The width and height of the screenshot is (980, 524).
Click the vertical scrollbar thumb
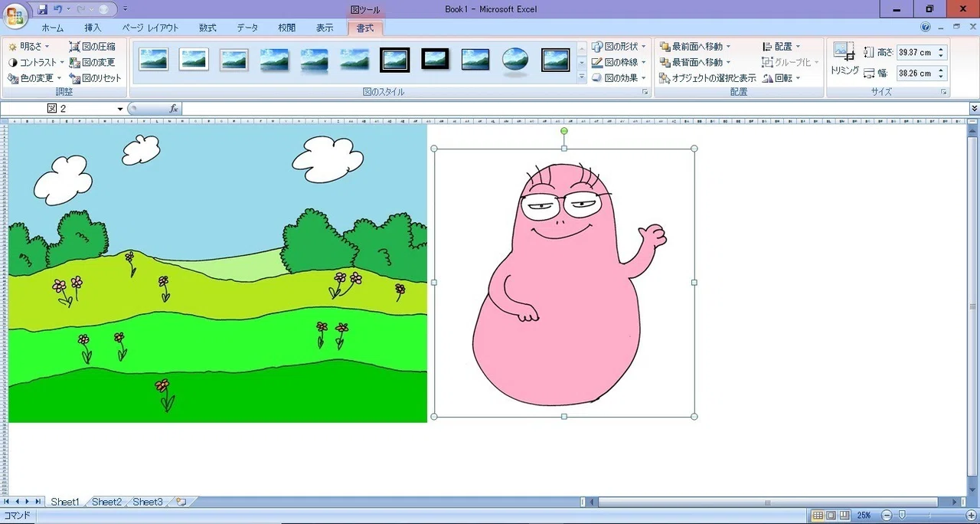(974, 306)
